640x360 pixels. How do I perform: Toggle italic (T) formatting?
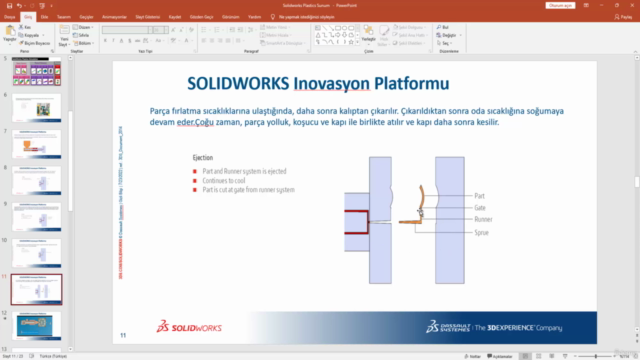coord(113,40)
